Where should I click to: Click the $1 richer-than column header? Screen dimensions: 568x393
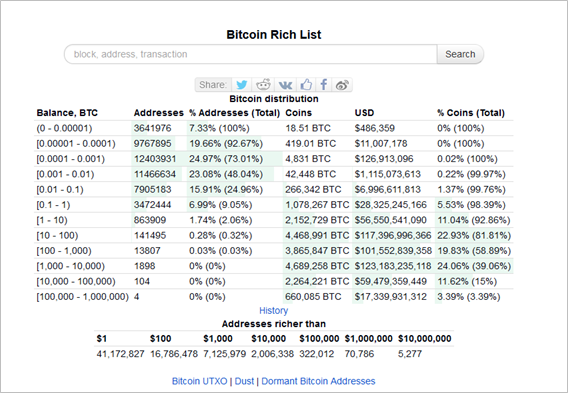point(102,339)
